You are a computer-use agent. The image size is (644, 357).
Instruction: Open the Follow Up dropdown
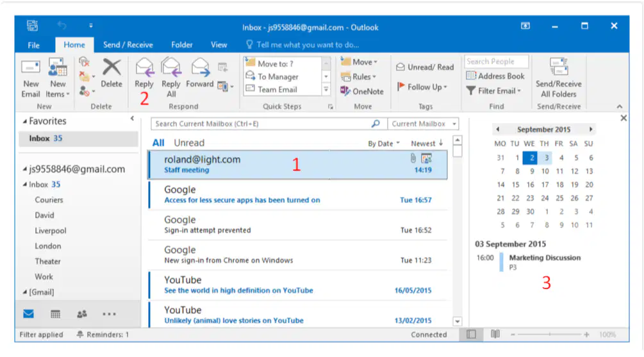422,87
